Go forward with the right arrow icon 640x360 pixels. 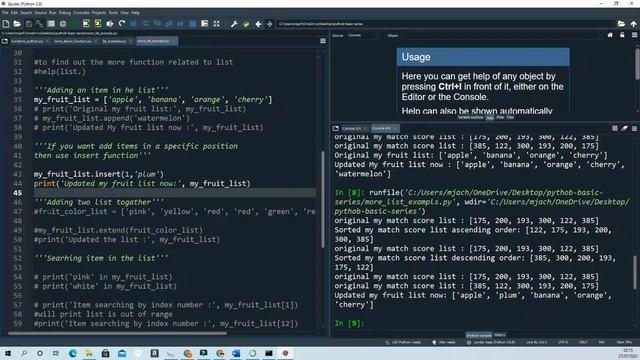click(x=269, y=24)
